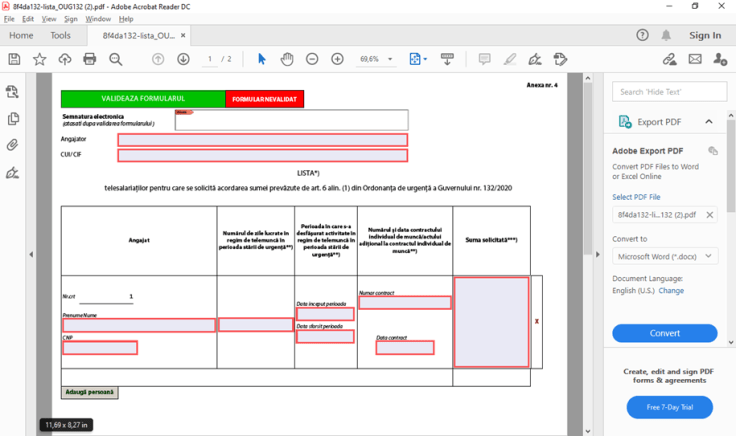
Task: Collapse the Export PDF section
Action: coord(709,122)
